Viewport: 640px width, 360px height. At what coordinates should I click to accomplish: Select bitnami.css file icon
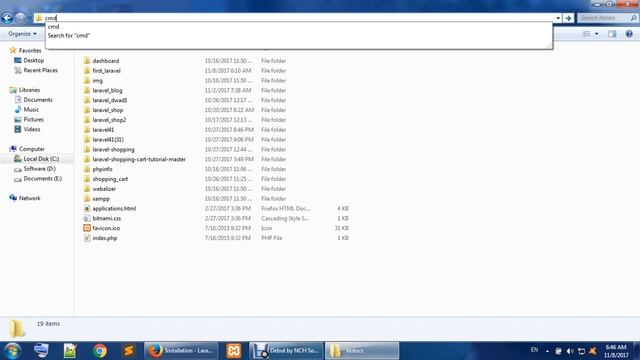(x=87, y=218)
